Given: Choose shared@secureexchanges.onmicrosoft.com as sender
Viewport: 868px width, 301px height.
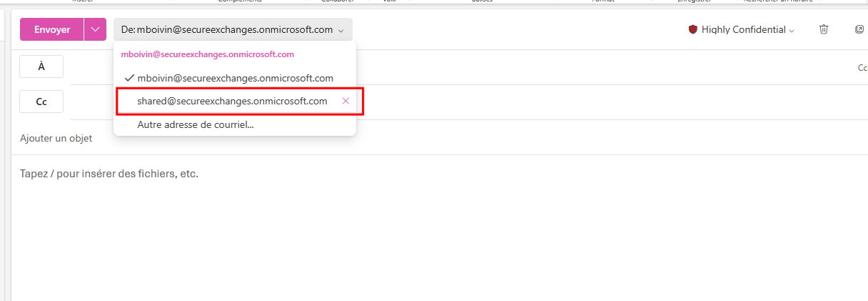Looking at the screenshot, I should (232, 102).
